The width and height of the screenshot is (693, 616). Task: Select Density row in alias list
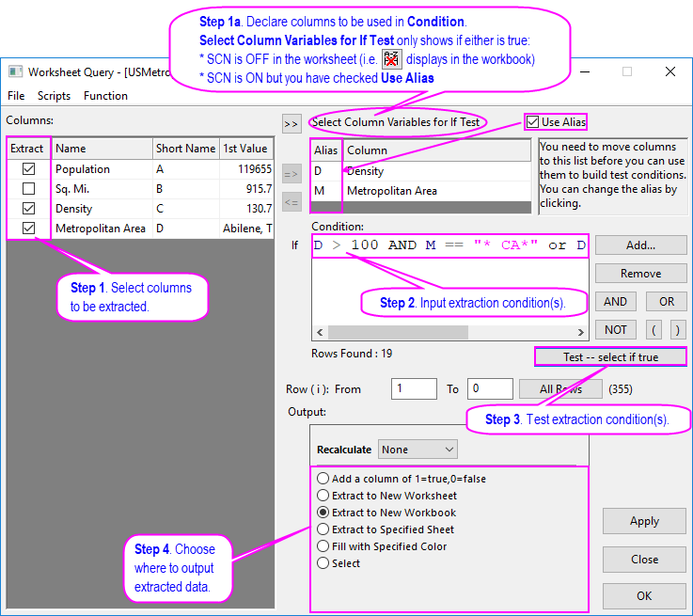pos(420,171)
